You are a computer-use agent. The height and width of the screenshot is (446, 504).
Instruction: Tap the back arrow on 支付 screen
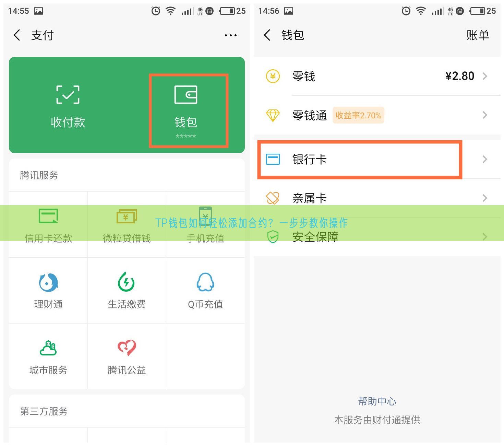click(17, 35)
